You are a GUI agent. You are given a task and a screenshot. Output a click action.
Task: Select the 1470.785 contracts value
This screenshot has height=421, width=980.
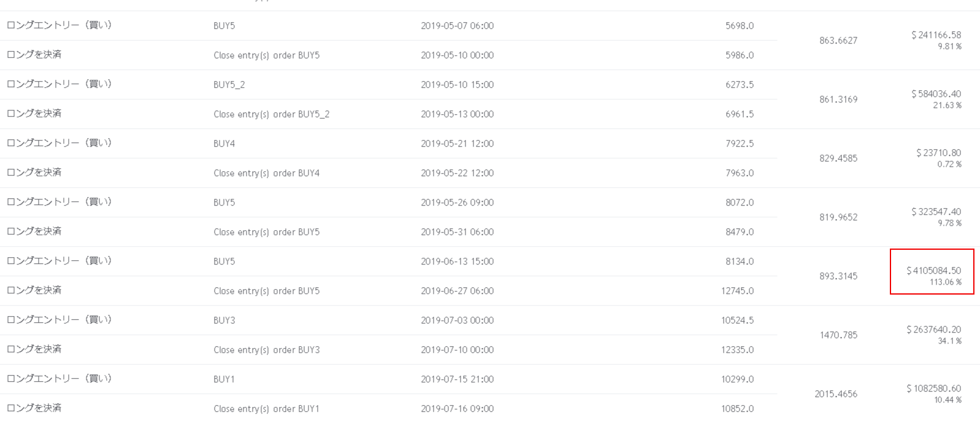click(838, 335)
